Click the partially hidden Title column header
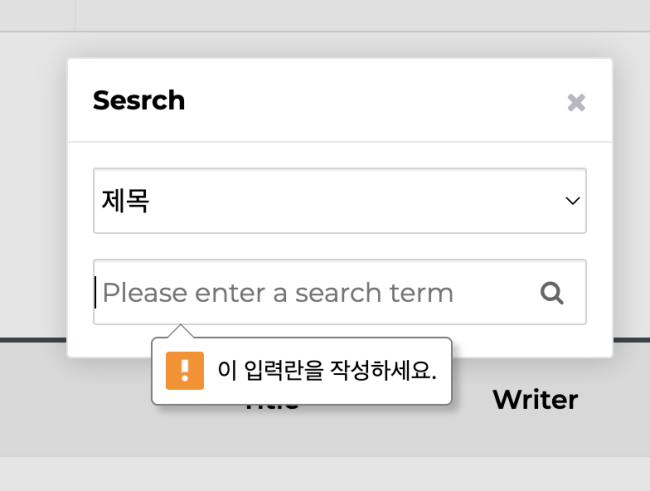Viewport: 650px width, 491px height. pos(272,407)
